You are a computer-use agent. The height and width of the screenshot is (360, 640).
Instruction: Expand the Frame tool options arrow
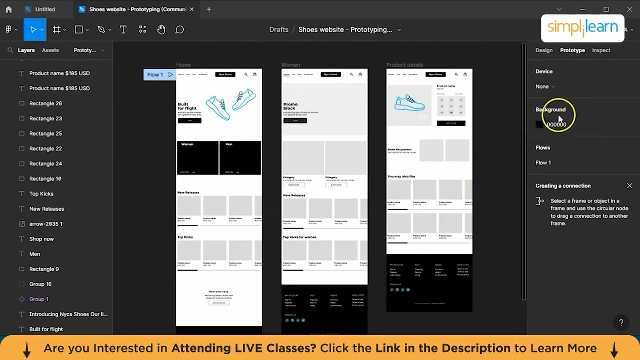click(64, 30)
